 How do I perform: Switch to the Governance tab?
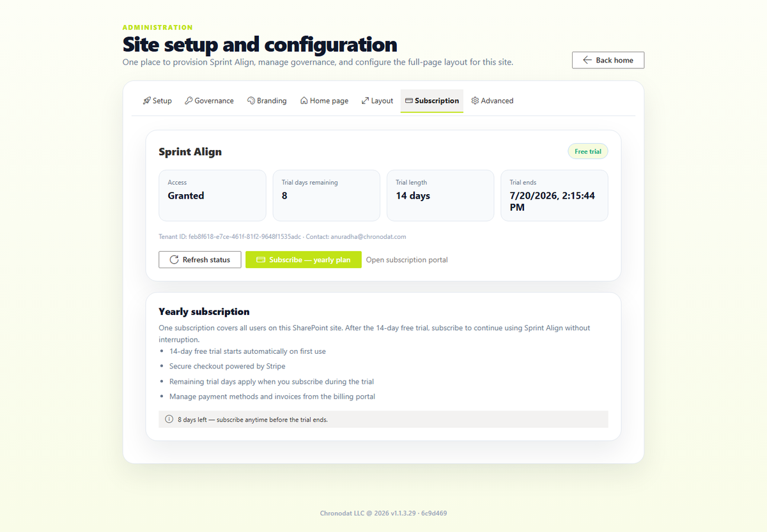coord(209,101)
